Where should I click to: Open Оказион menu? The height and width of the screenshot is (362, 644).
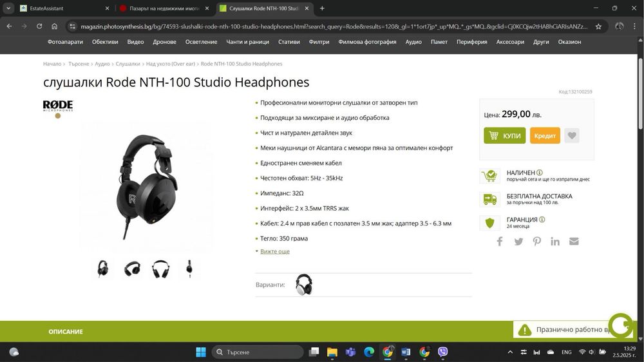coord(569,42)
